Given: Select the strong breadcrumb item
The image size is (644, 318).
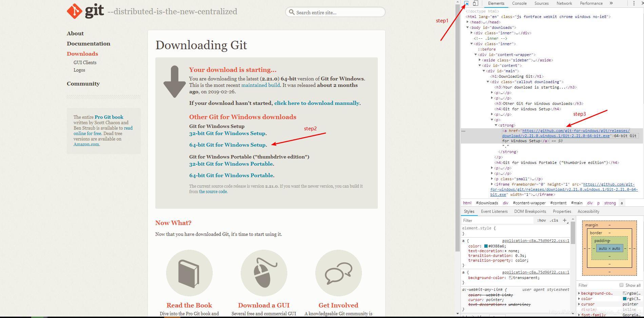Looking at the screenshot, I should tap(610, 203).
